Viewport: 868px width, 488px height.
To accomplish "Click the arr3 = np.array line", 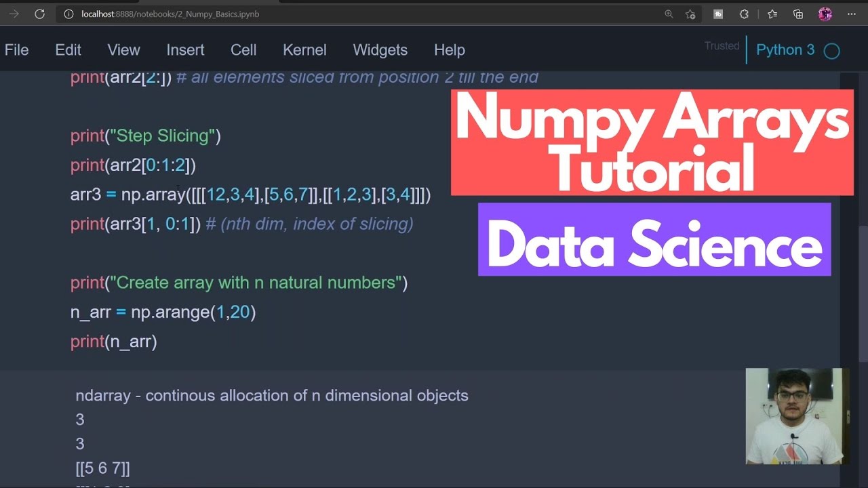I will [250, 195].
